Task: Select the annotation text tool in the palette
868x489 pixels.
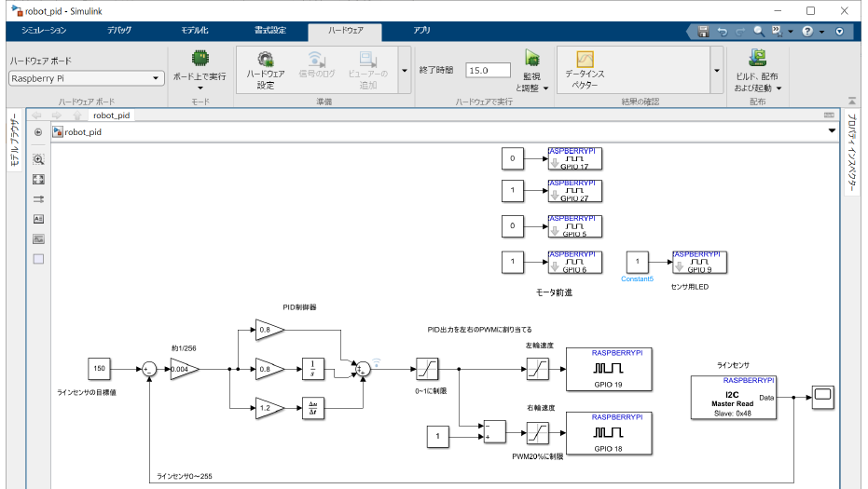Action: (38, 219)
